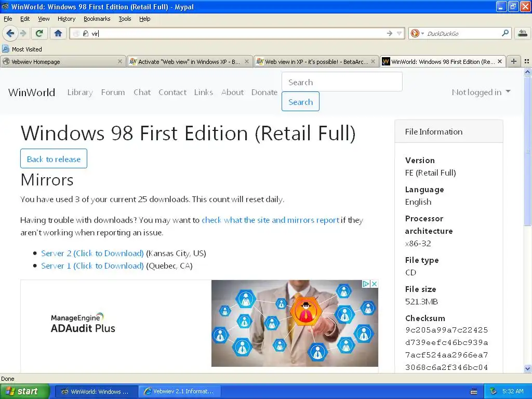Open the address bar history dropdown

point(400,33)
